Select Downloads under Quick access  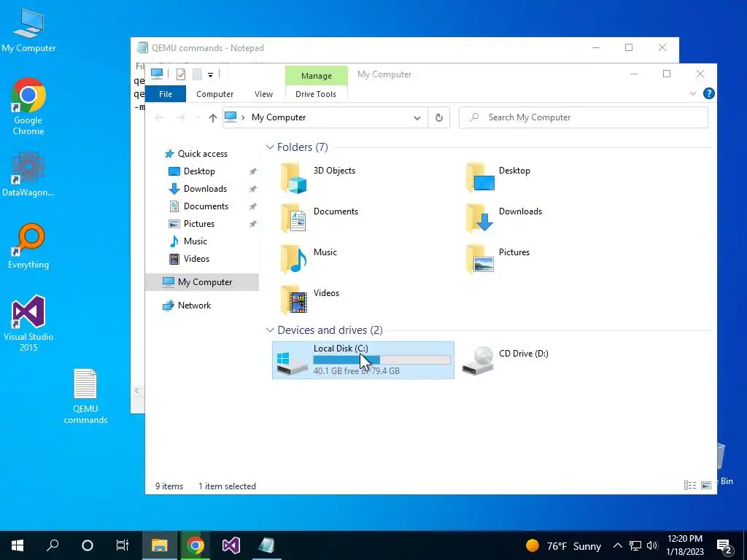(x=205, y=189)
